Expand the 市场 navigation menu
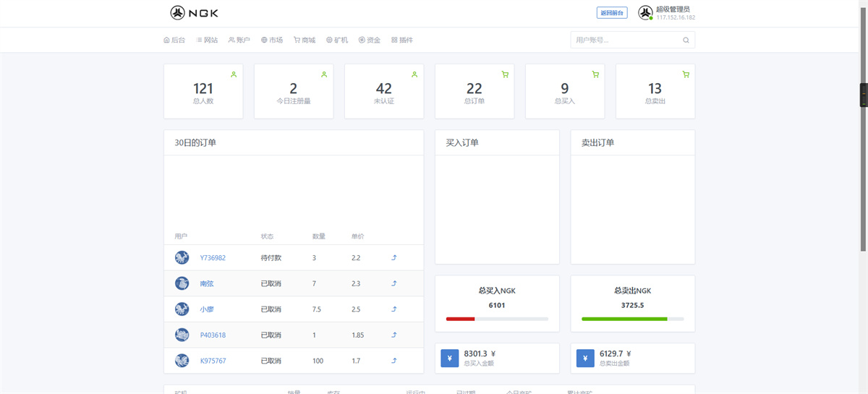Image resolution: width=868 pixels, height=394 pixels. 272,40
